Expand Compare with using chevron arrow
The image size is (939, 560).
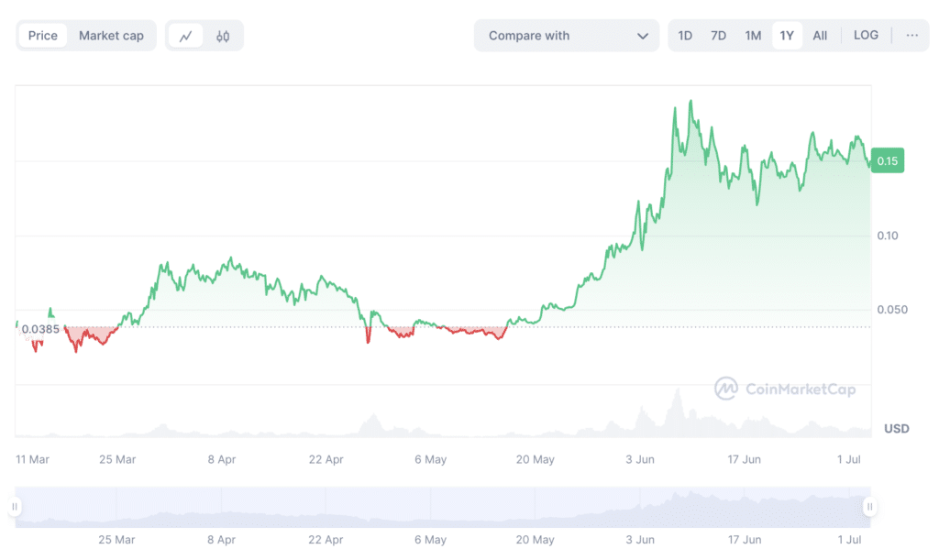tap(642, 36)
